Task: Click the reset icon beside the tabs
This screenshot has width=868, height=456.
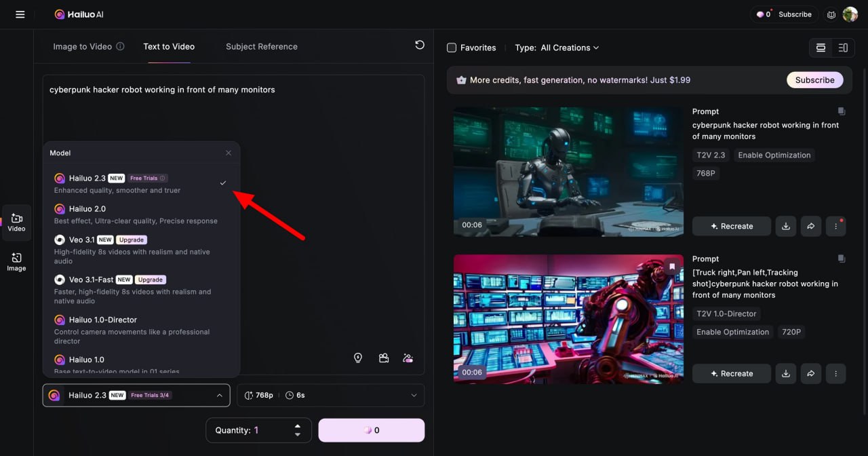Action: pyautogui.click(x=420, y=45)
